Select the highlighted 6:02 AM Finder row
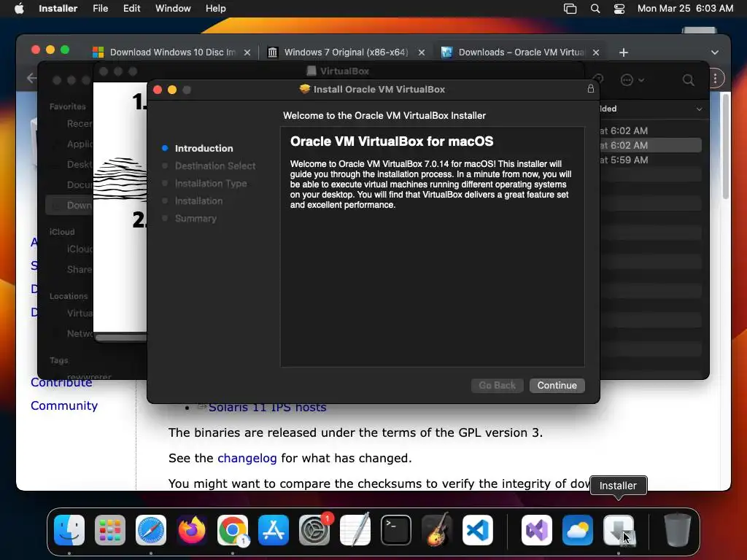This screenshot has height=560, width=747. (650, 145)
